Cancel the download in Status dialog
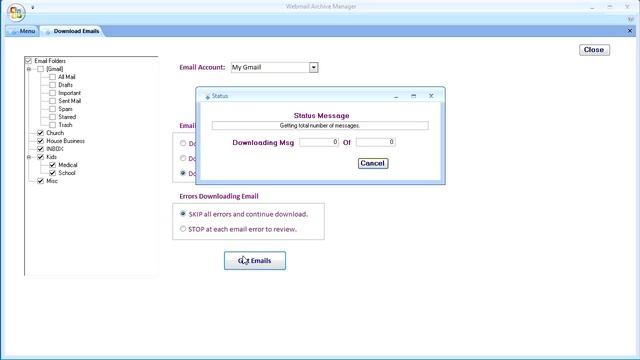 click(x=373, y=163)
